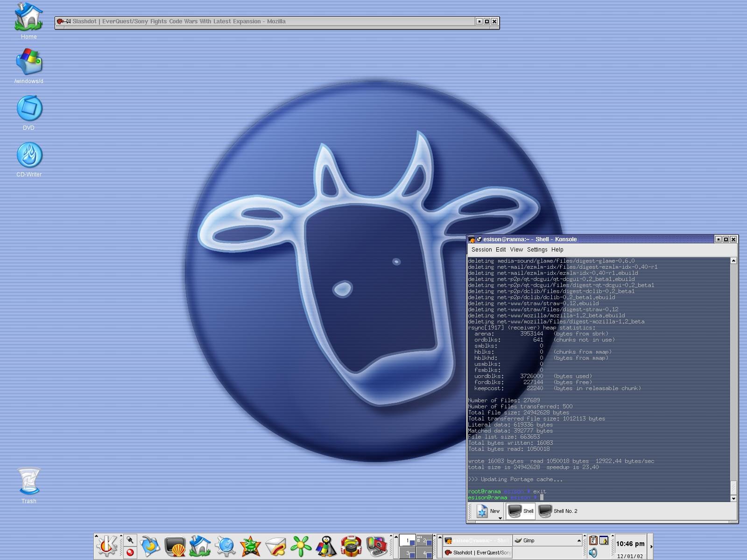
Task: Click the New session button in Konsole
Action: point(488,511)
